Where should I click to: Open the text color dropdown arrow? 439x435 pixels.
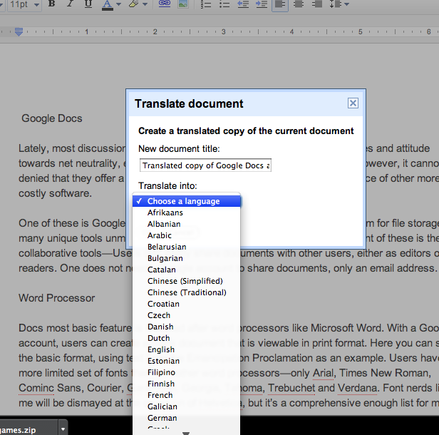pyautogui.click(x=118, y=4)
